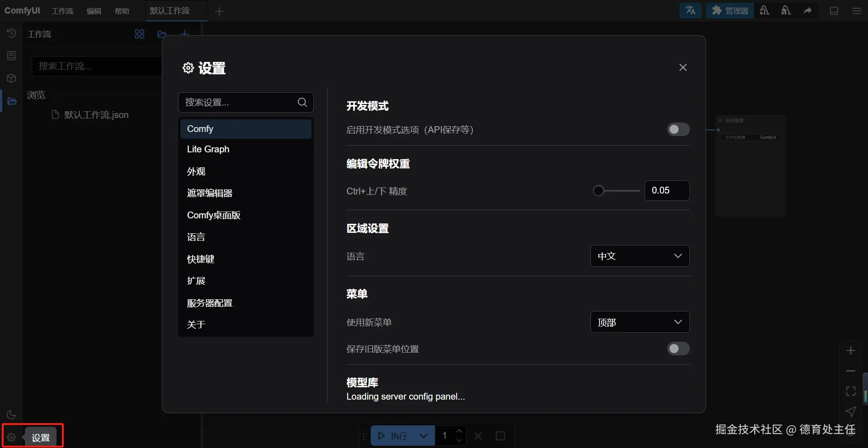The image size is (868, 448).
Task: Select the 关于 settings category
Action: tap(246, 325)
